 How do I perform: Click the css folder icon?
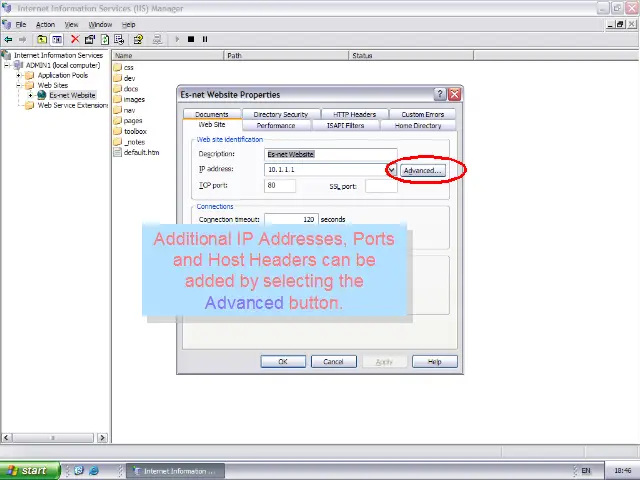pos(118,67)
